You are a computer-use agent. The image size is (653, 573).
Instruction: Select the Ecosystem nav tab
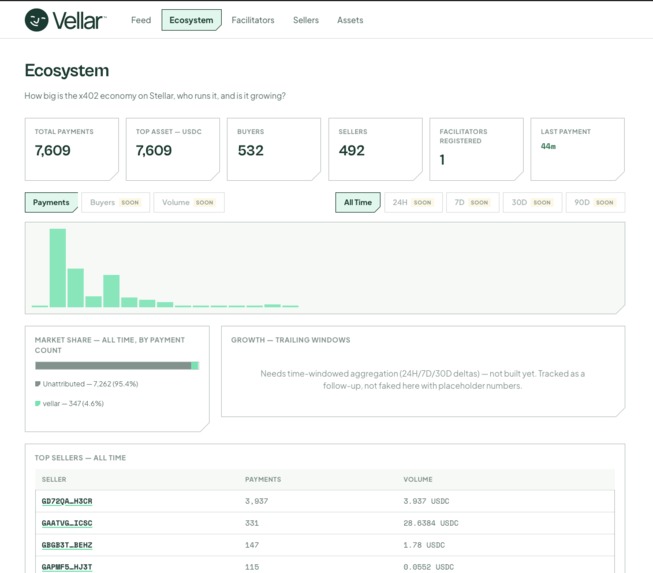coord(191,20)
